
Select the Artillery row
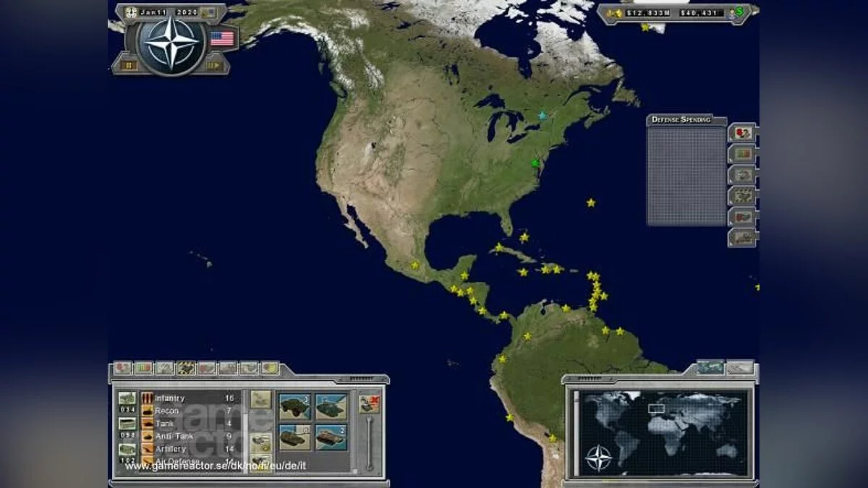[191, 449]
